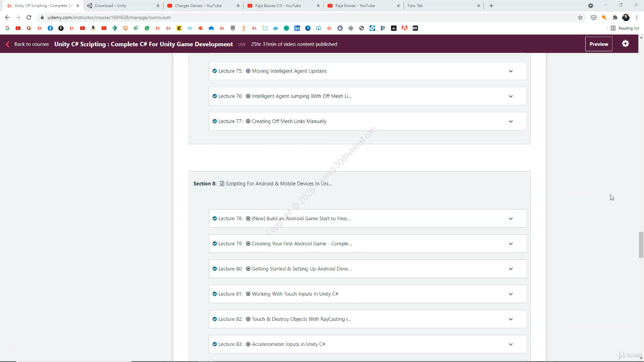Screen dimensions: 644x362
Task: Open the Reading list
Action: click(x=625, y=28)
